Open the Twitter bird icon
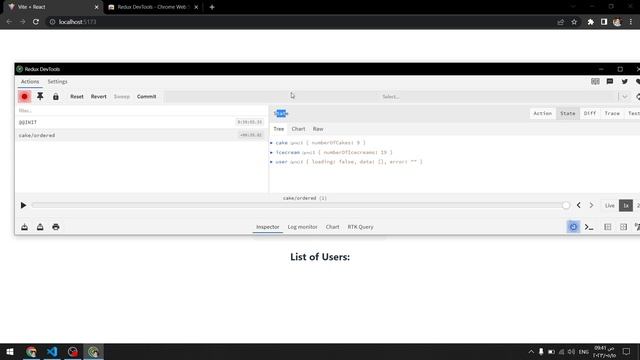 624,82
